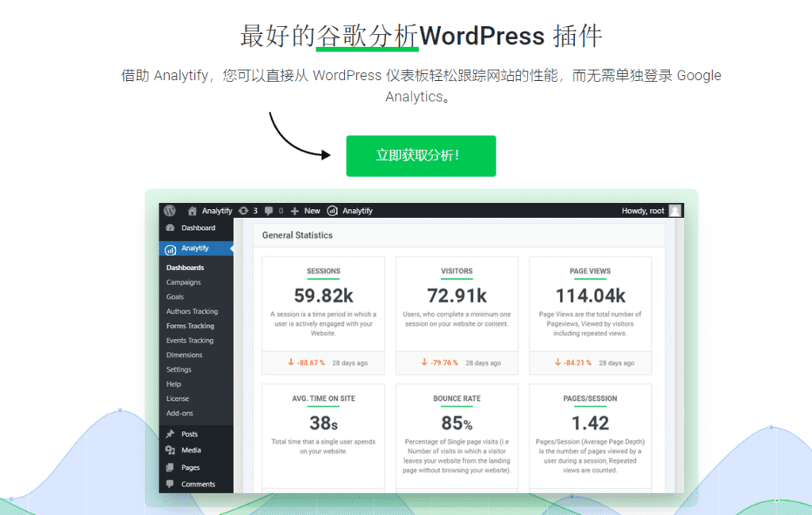Screen dimensions: 812x515
Task: Click the Posts pin icon in the sidebar
Action: coord(170,433)
